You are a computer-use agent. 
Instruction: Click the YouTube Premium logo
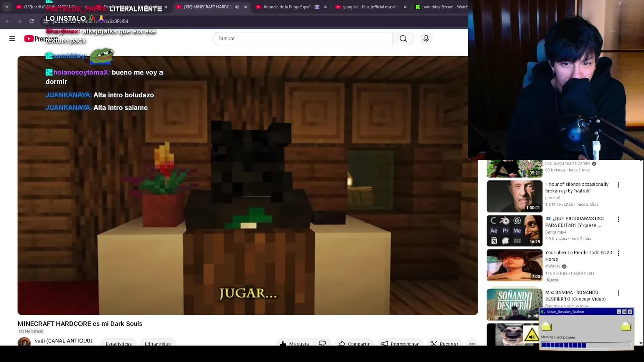click(41, 39)
